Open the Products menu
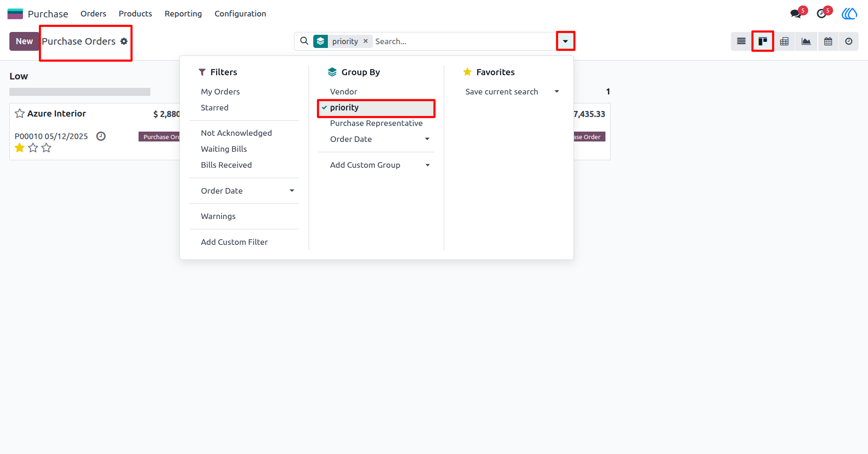Image resolution: width=868 pixels, height=454 pixels. point(135,14)
